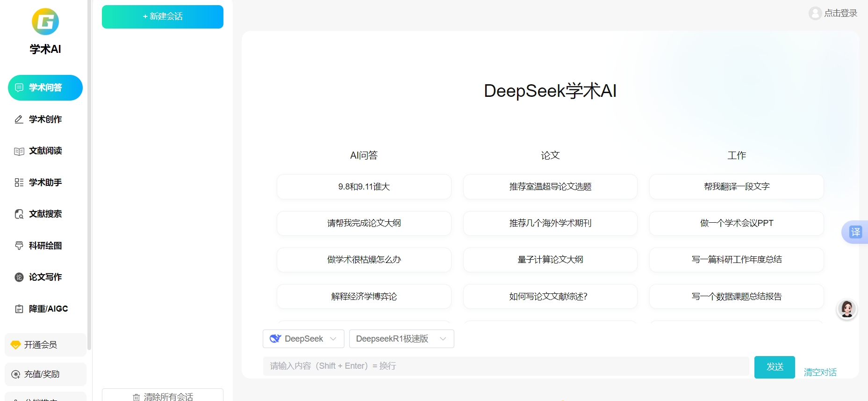Select the prompt 帮我翻译一段文字

point(736,187)
